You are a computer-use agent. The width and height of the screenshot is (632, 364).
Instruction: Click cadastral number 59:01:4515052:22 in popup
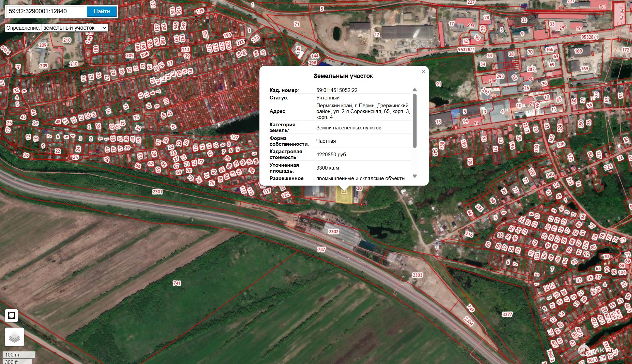[x=337, y=90]
